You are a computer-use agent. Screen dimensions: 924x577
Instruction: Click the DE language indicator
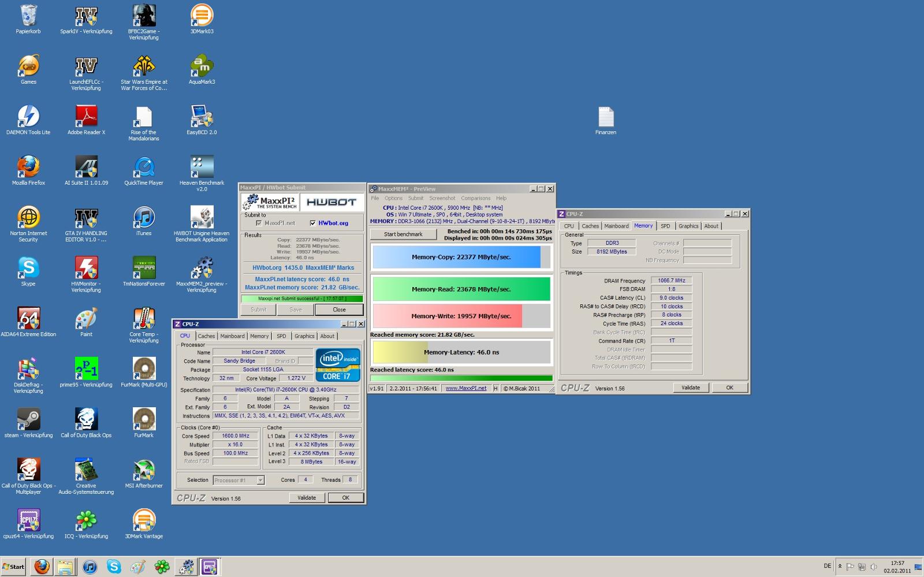click(x=828, y=565)
